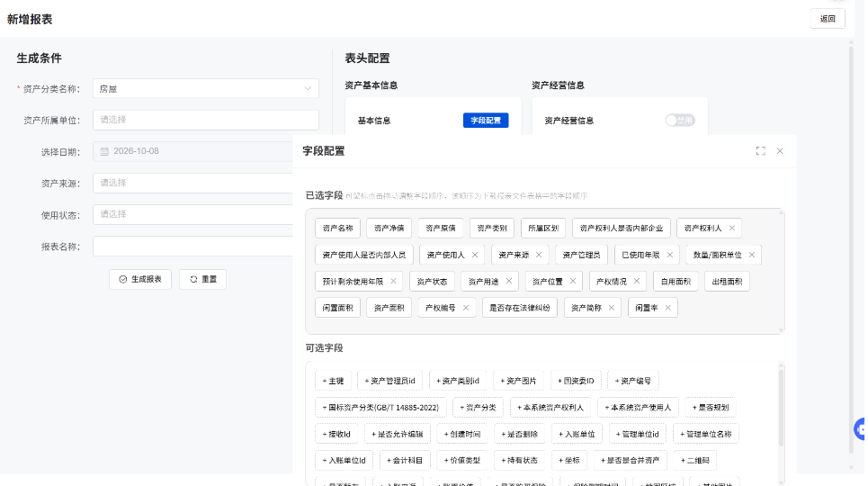Click the 已选字段 panel scrollbar
Image resolution: width=868 pixels, height=486 pixels.
coord(781,272)
